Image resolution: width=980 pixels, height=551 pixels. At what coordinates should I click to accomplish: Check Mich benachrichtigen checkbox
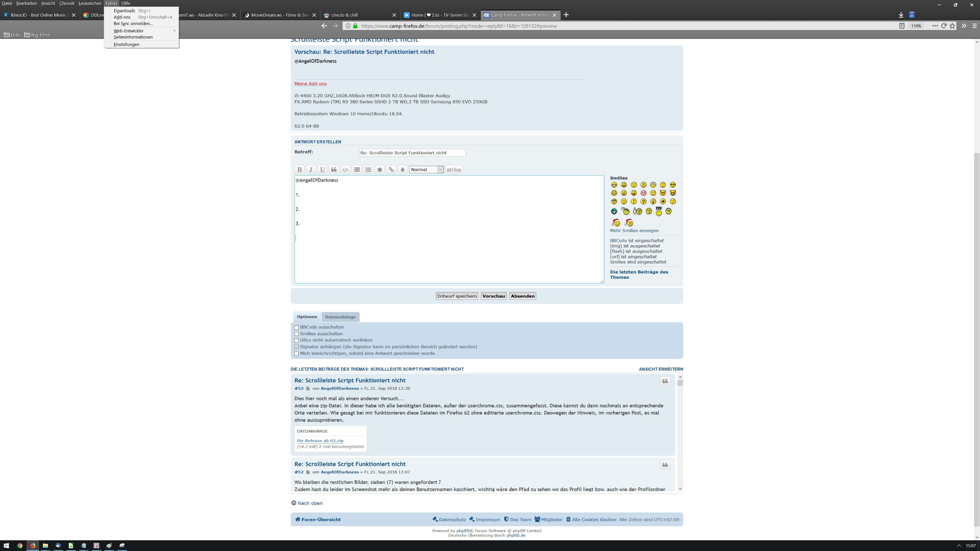coord(296,354)
